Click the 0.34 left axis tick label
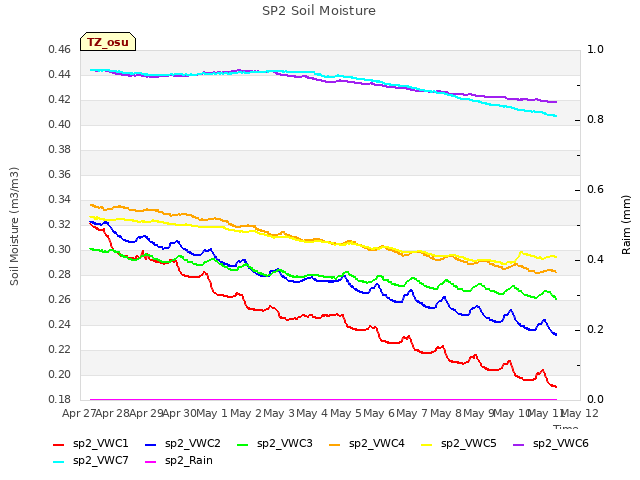 click(60, 200)
